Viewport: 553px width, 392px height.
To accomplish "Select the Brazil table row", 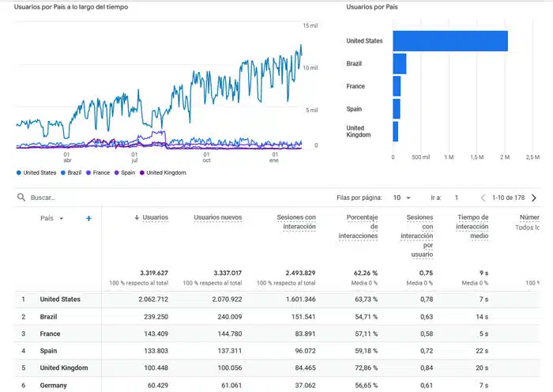I will 277,317.
